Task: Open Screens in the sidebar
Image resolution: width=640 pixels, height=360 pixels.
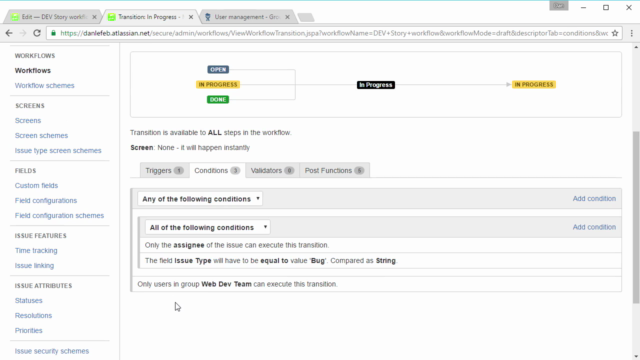Action: [x=28, y=121]
